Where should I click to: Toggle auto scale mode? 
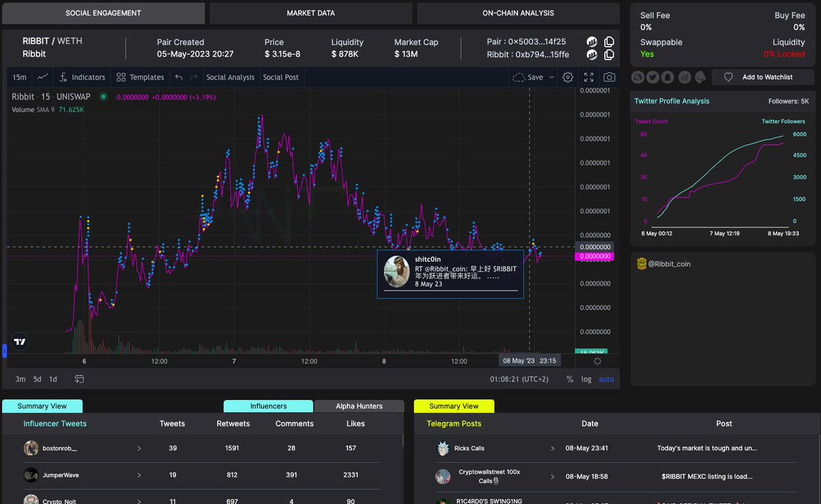tap(606, 379)
